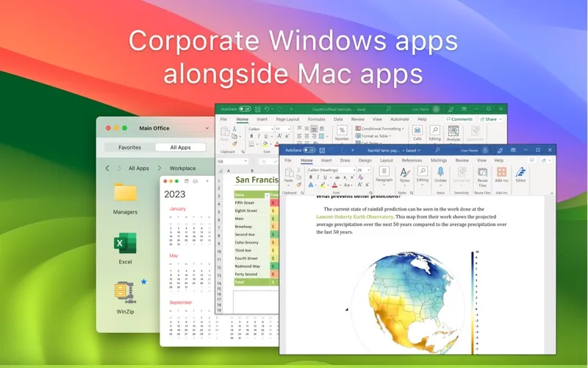Toggle AutoSave switch in Excel window

pos(245,109)
